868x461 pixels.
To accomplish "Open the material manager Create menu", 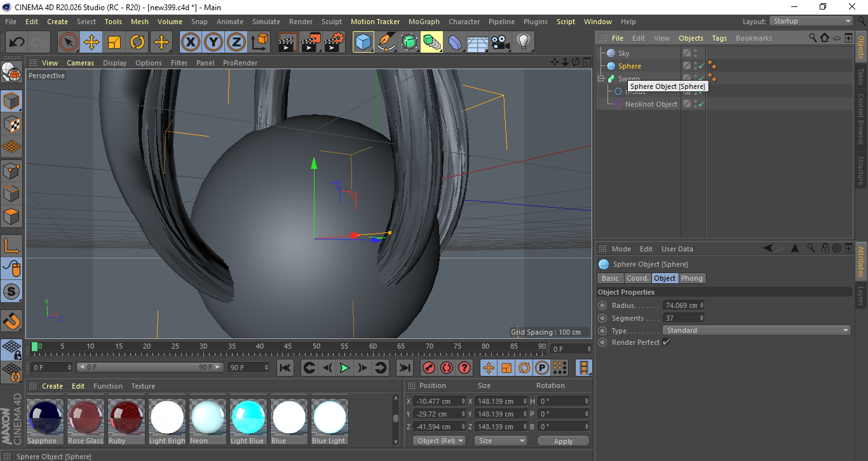I will tap(53, 386).
